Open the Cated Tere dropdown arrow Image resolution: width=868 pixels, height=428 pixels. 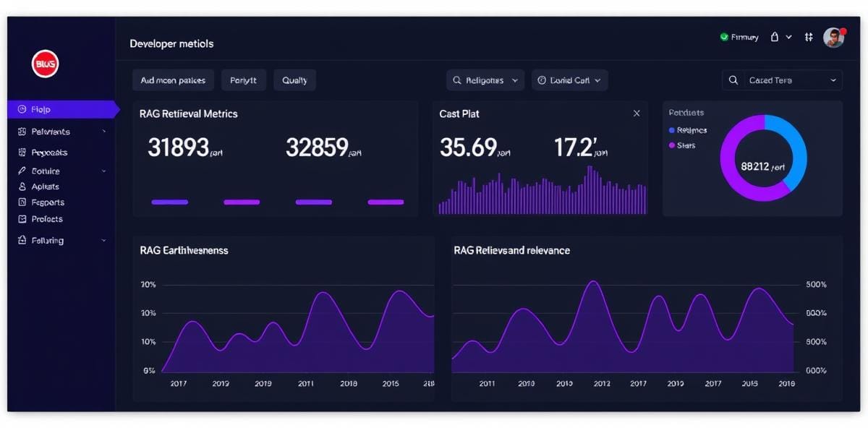(x=833, y=80)
